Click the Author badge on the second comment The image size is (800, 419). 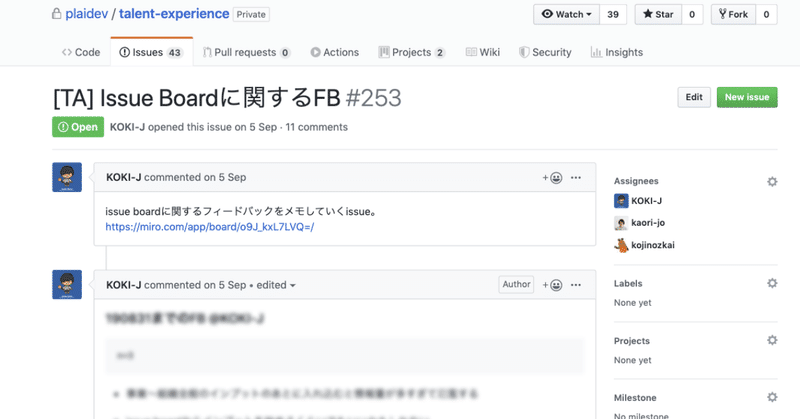(516, 284)
